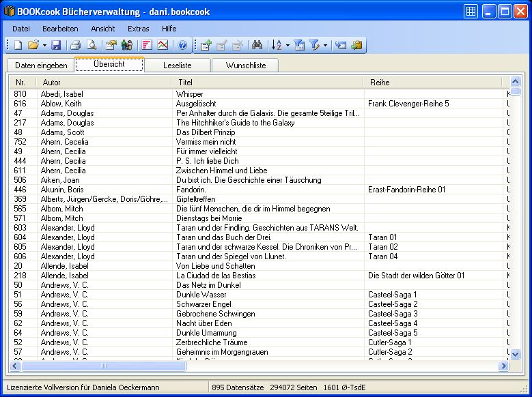Click the blue help question mark icon
532x397 pixels.
coord(182,46)
